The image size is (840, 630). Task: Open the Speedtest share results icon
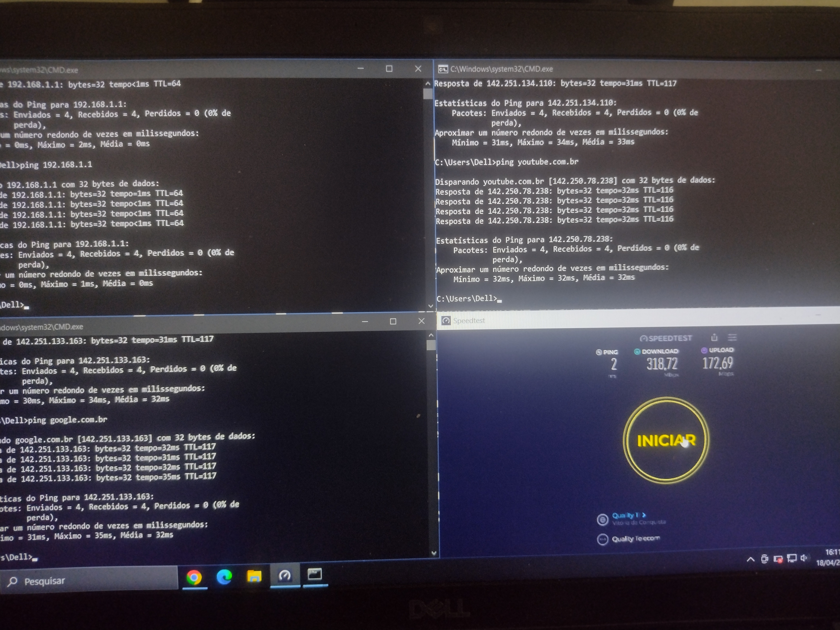(714, 337)
